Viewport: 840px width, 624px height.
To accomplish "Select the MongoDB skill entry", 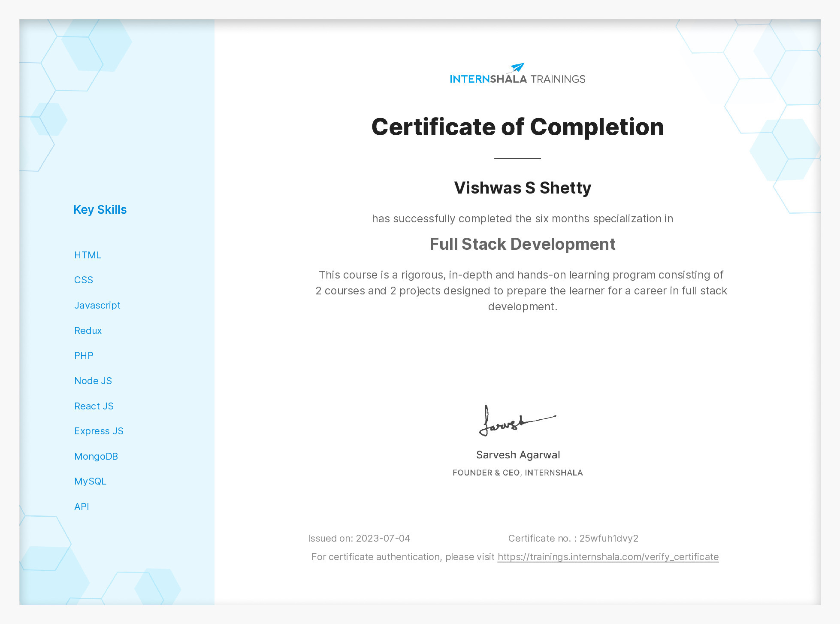I will click(x=96, y=457).
